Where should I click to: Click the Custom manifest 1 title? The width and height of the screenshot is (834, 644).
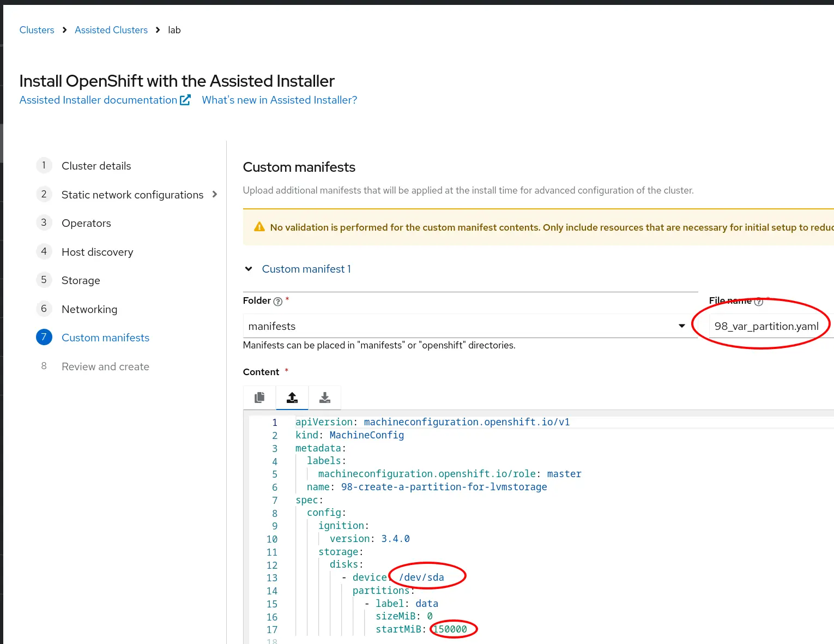coord(306,269)
